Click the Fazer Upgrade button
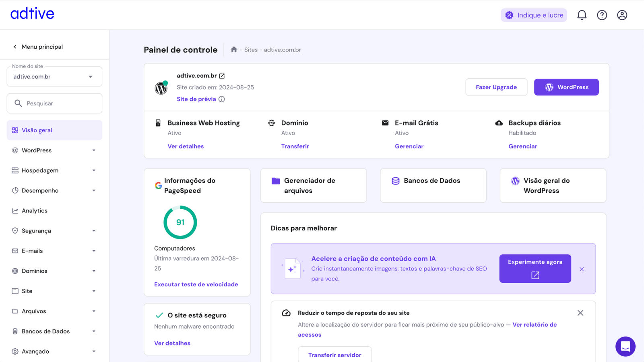This screenshot has height=362, width=644. [x=496, y=87]
